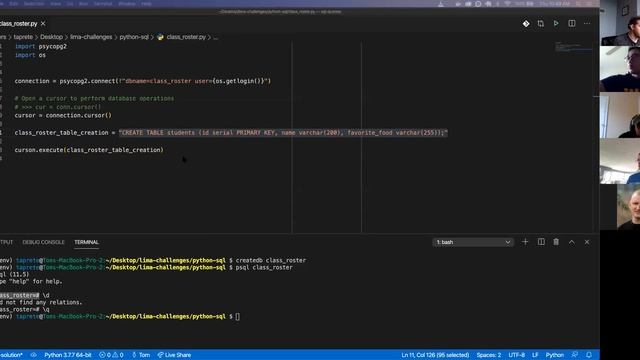Click the terminal input prompt cursor
Screen dimensions: 640x360
coord(238,317)
